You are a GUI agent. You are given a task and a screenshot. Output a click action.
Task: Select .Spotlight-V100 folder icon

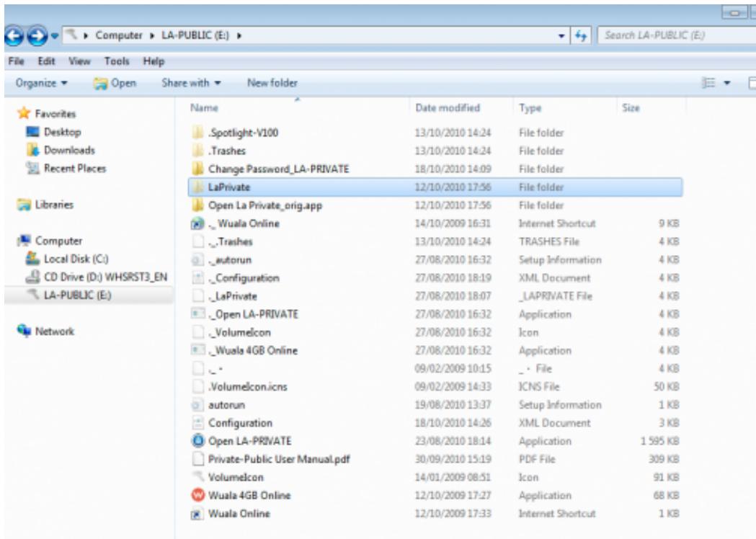[x=197, y=133]
